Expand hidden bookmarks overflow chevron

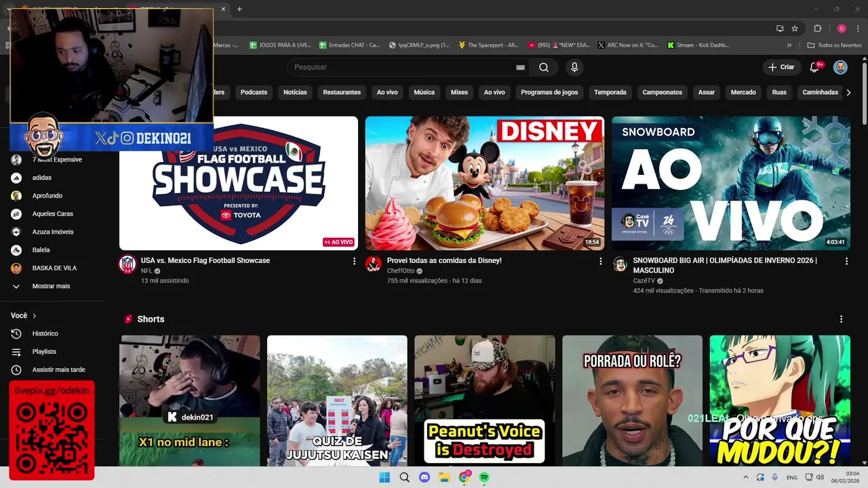point(789,45)
